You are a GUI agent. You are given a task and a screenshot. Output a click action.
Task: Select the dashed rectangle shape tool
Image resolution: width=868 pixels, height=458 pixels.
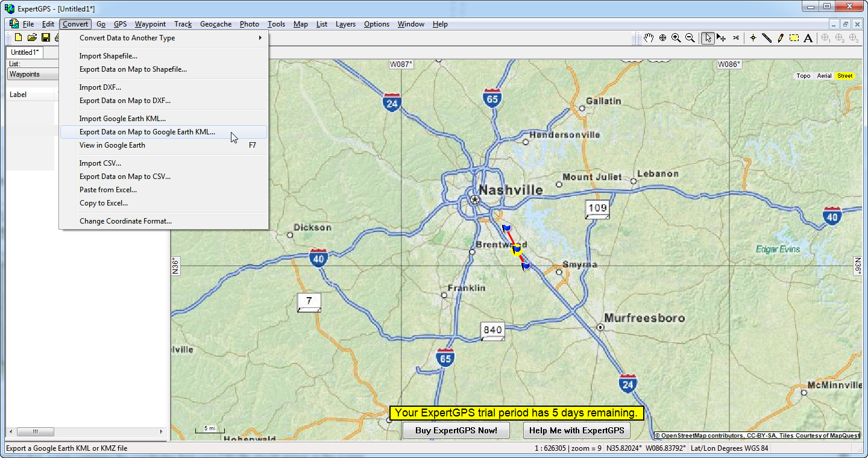[x=794, y=38]
